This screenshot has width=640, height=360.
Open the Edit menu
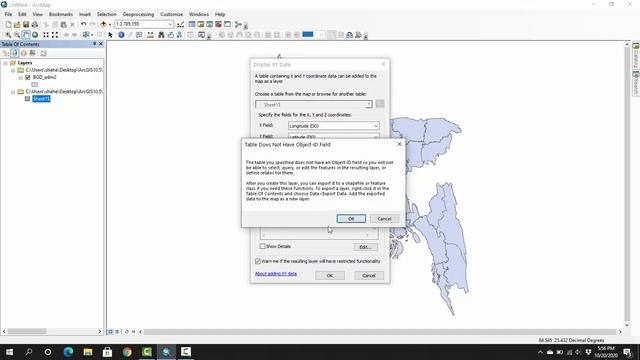point(22,14)
